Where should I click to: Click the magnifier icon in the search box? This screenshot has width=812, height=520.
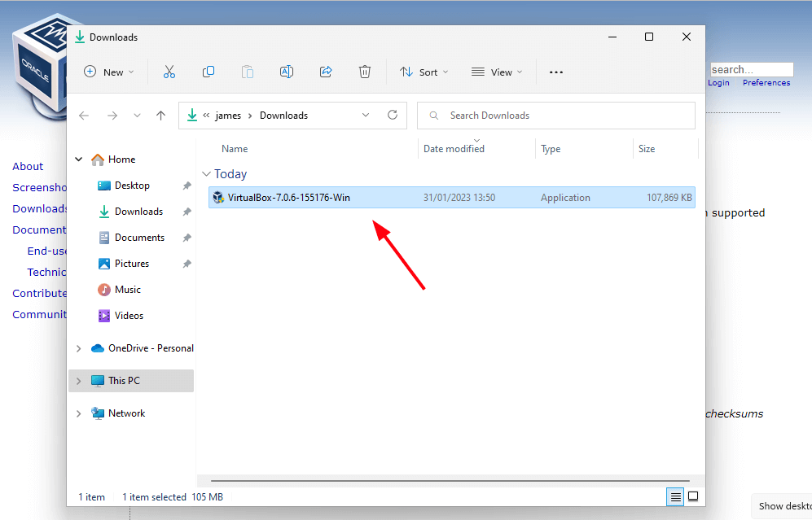coord(434,116)
